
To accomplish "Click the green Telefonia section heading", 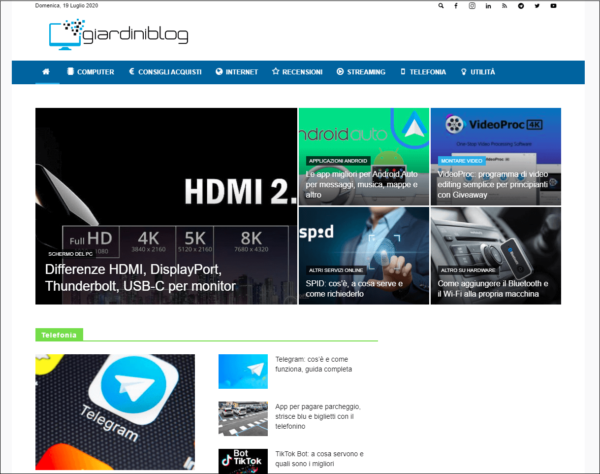I will point(59,335).
